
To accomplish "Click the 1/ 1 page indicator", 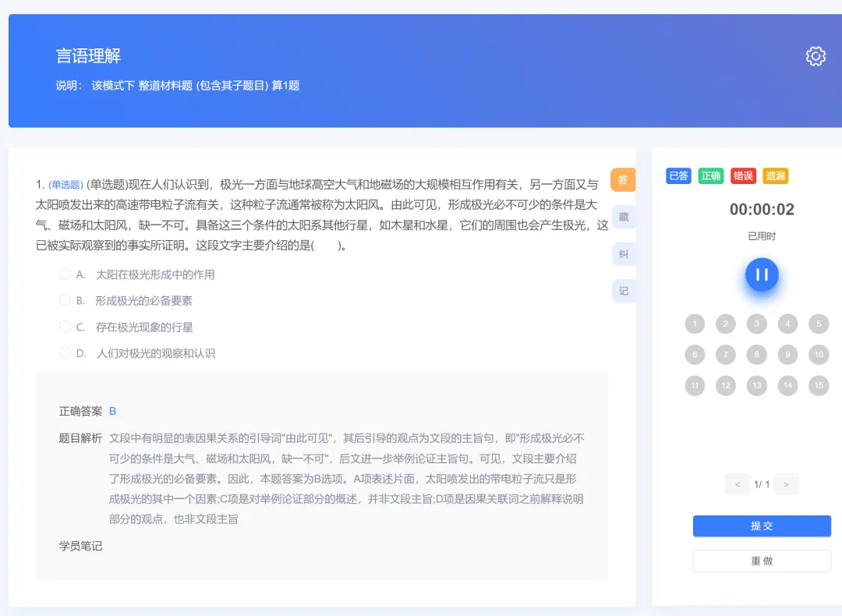I will click(x=762, y=484).
